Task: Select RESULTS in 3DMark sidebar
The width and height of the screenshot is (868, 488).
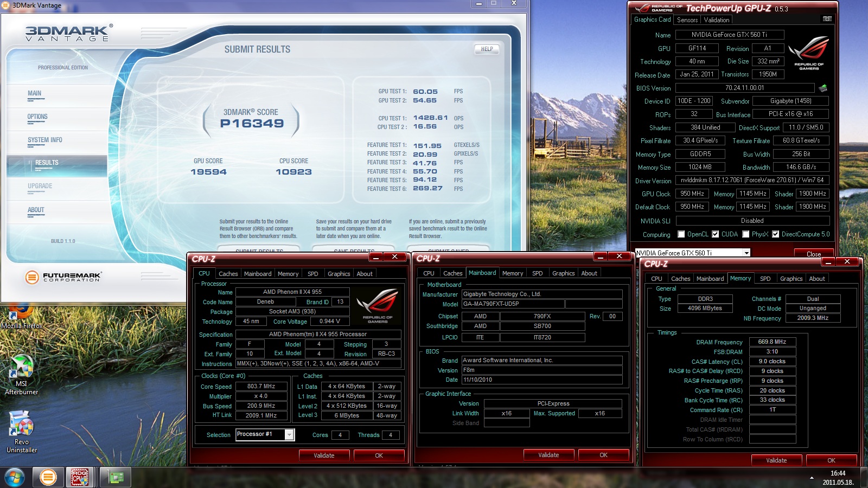Action: pos(47,163)
